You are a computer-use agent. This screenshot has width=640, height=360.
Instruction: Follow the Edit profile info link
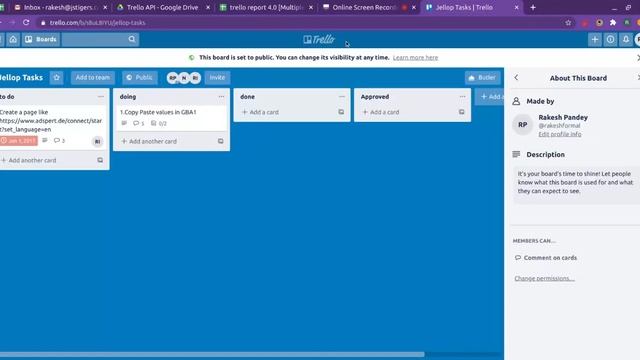560,134
